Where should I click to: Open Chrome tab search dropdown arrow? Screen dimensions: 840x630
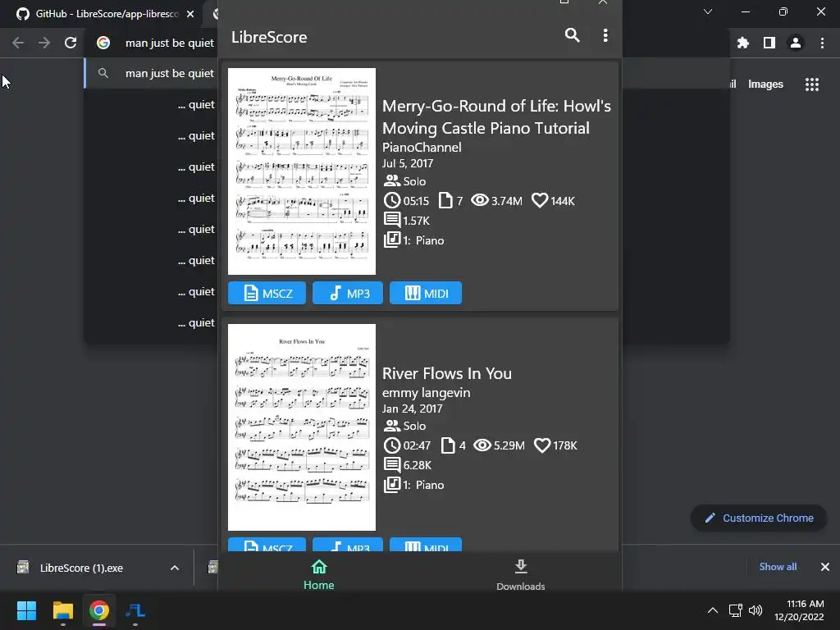tap(708, 11)
